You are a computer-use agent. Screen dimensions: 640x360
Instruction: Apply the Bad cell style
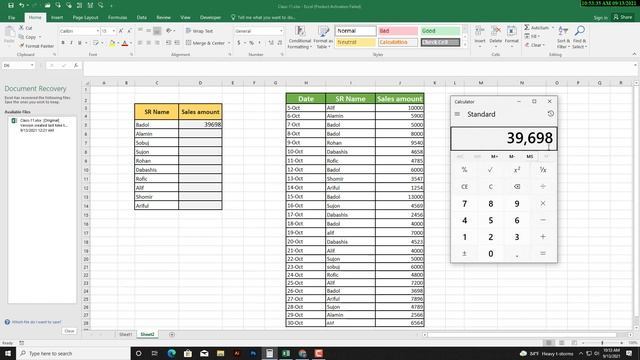tap(398, 31)
